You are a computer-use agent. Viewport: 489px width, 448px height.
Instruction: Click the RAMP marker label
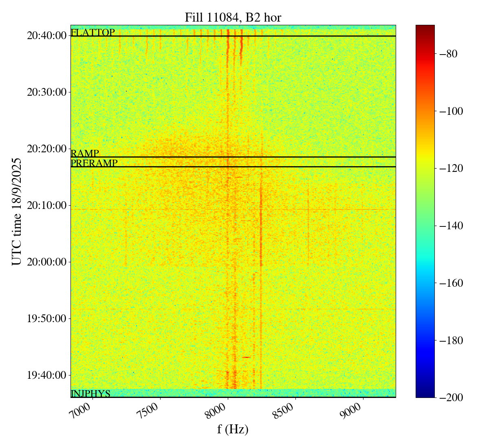tap(85, 154)
